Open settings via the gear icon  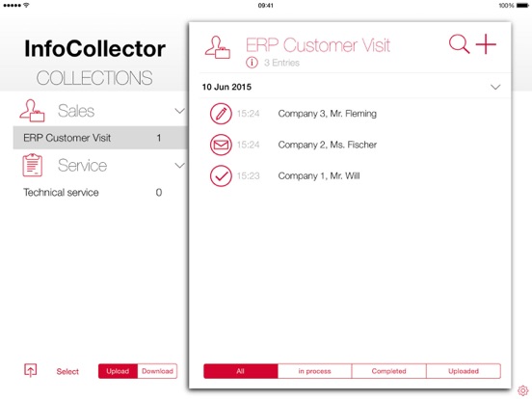coord(522,390)
